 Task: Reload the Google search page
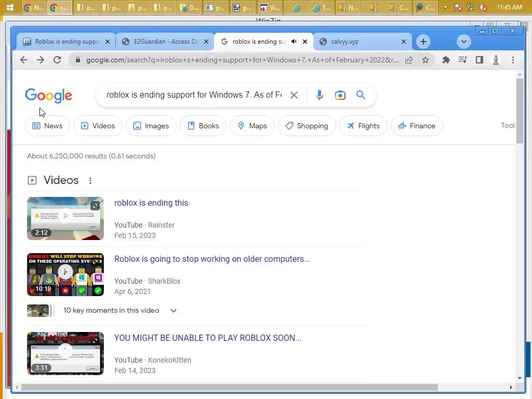pos(57,60)
